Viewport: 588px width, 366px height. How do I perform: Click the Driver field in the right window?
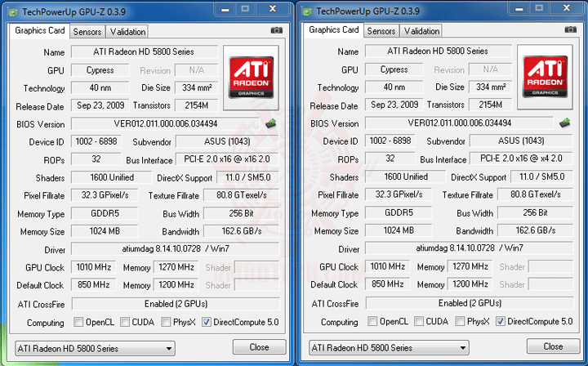469,248
